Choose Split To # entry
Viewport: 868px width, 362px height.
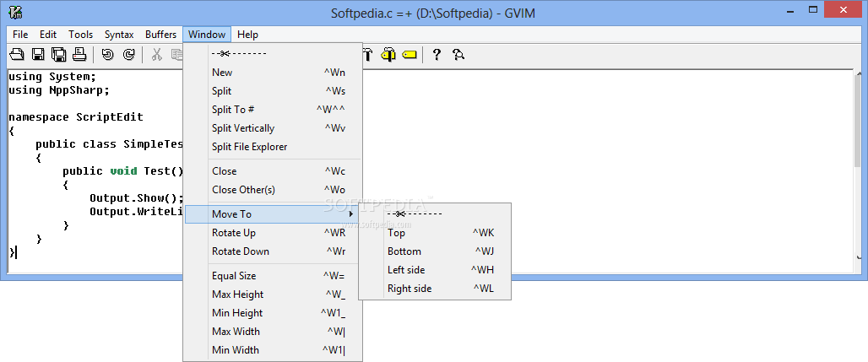click(273, 110)
